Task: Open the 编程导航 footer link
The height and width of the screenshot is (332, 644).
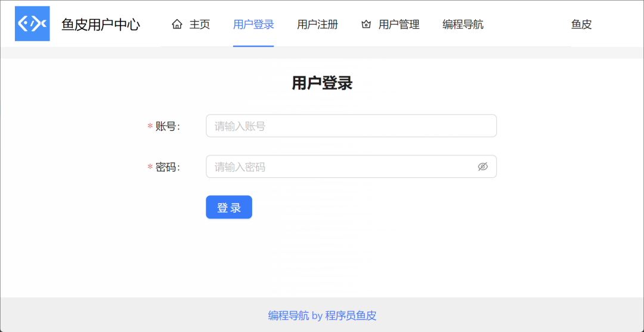Action: (x=289, y=315)
